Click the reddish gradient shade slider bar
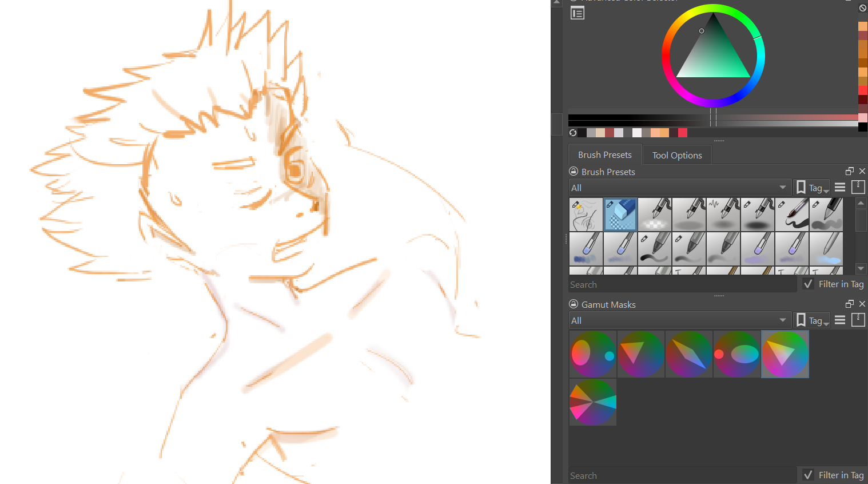The width and height of the screenshot is (868, 484). tap(713, 117)
